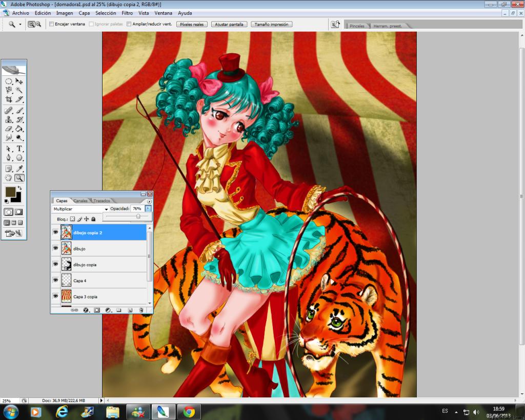Select the Slice tool
Image resolution: width=525 pixels, height=420 pixels.
(x=19, y=99)
